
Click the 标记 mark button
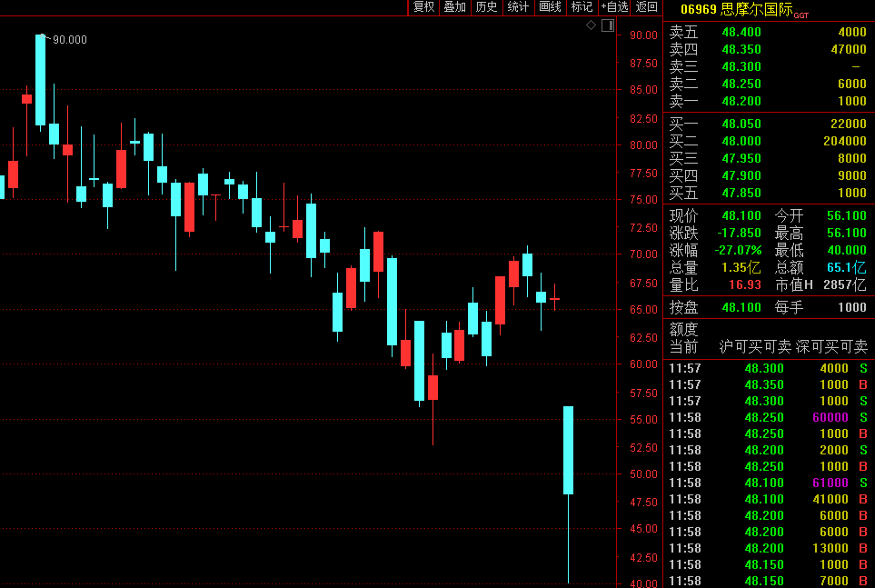point(581,7)
